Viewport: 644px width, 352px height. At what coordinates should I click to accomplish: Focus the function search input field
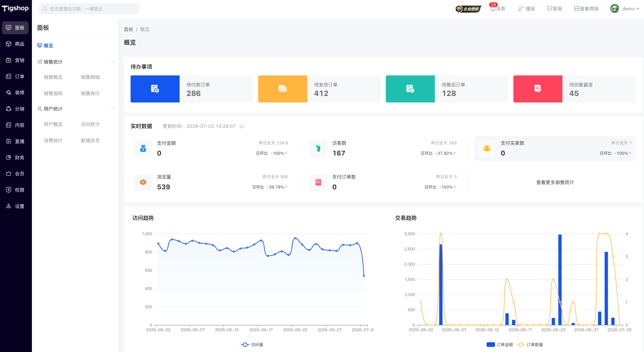(89, 9)
